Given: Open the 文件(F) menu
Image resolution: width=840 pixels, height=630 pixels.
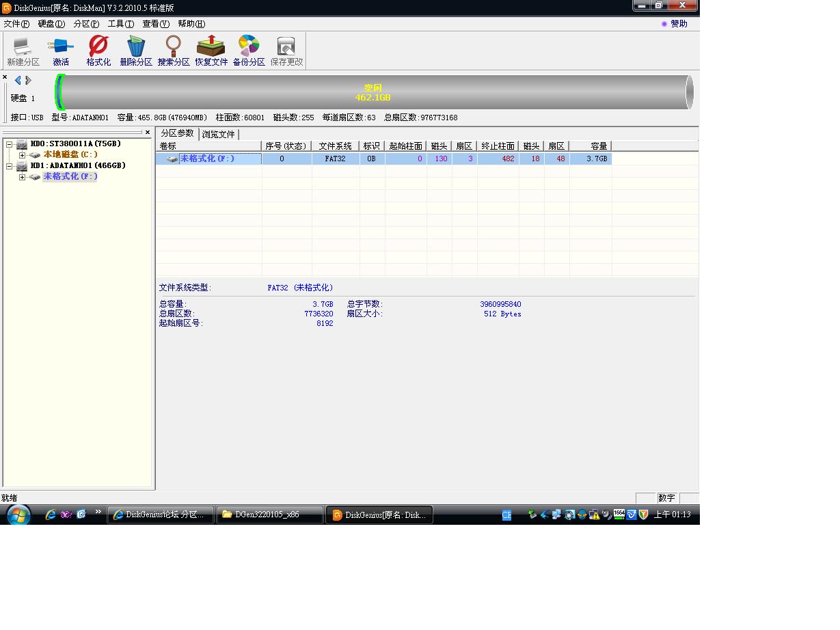Looking at the screenshot, I should click(16, 24).
